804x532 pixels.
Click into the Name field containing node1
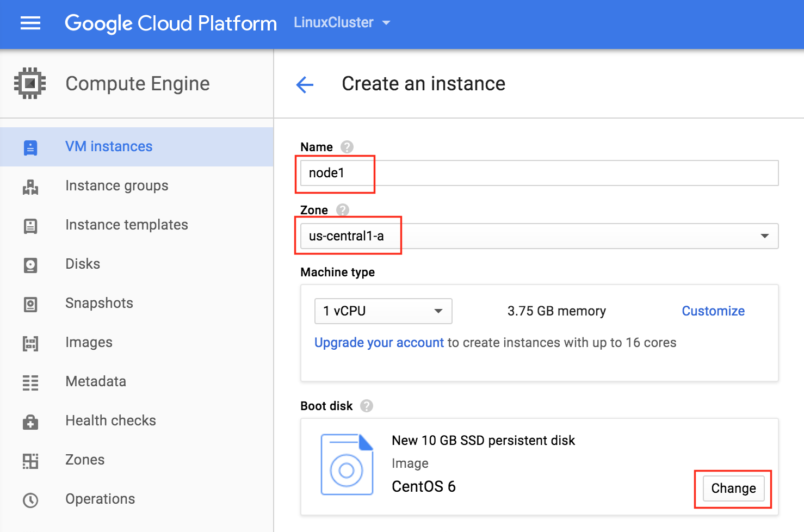pyautogui.click(x=540, y=173)
